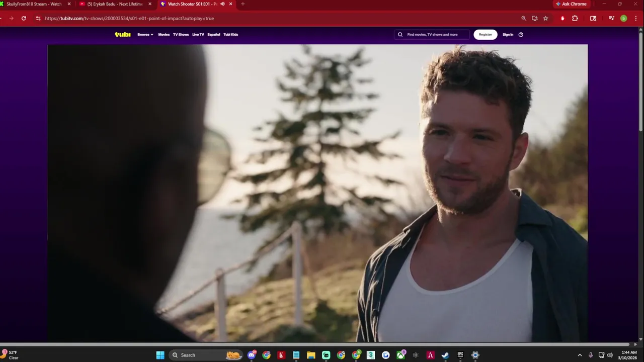Open a new browser tab
Image resolution: width=644 pixels, height=362 pixels.
(243, 4)
